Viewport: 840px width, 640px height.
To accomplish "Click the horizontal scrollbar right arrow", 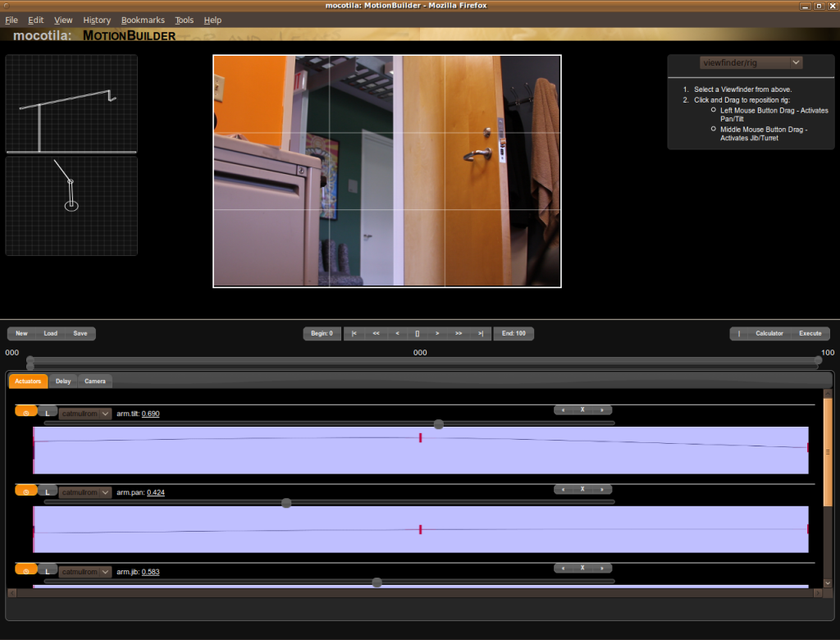I will coord(818,593).
